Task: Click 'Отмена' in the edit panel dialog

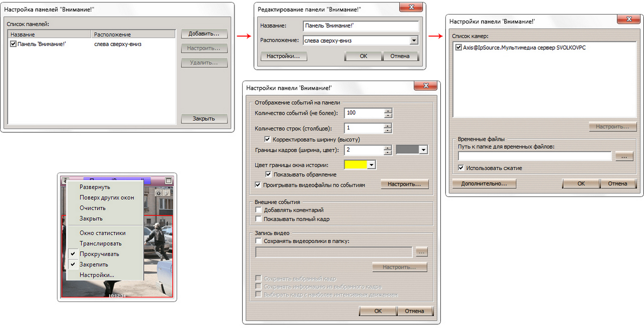Action: point(400,56)
